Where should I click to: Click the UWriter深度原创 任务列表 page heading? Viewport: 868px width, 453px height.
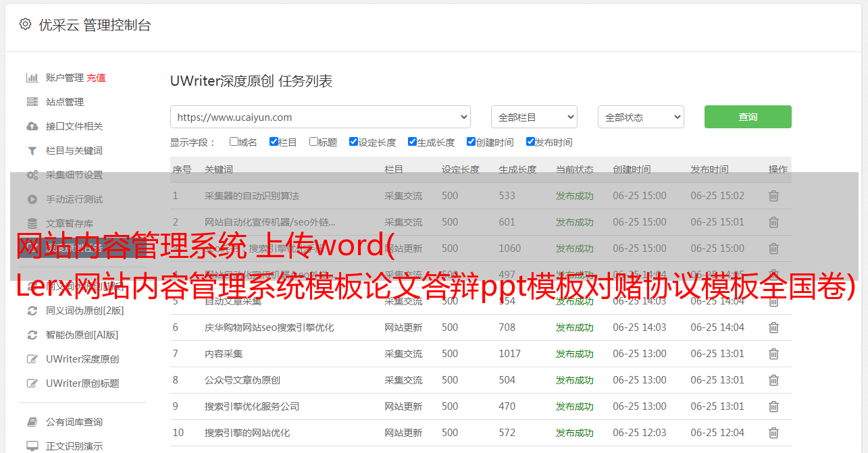251,82
